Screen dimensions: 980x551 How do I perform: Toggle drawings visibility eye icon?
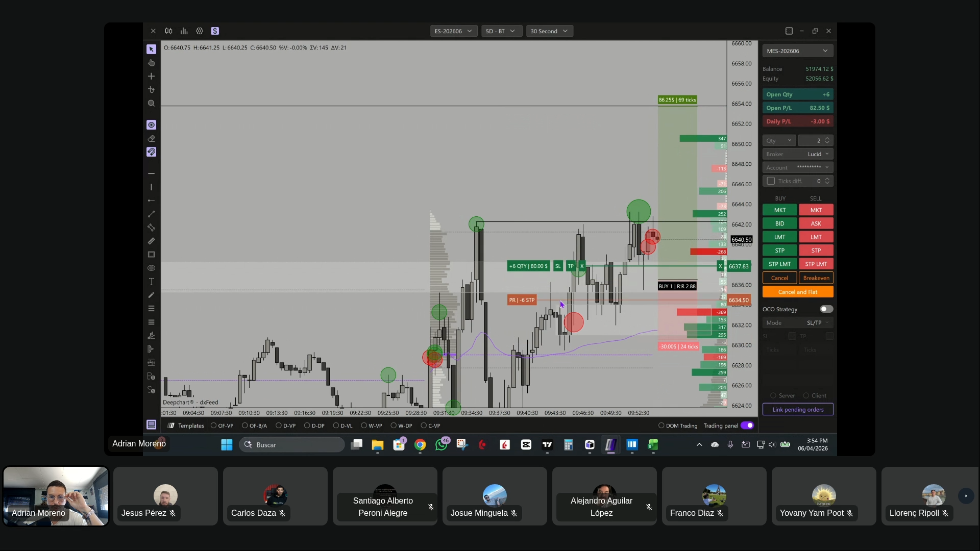[x=151, y=125]
